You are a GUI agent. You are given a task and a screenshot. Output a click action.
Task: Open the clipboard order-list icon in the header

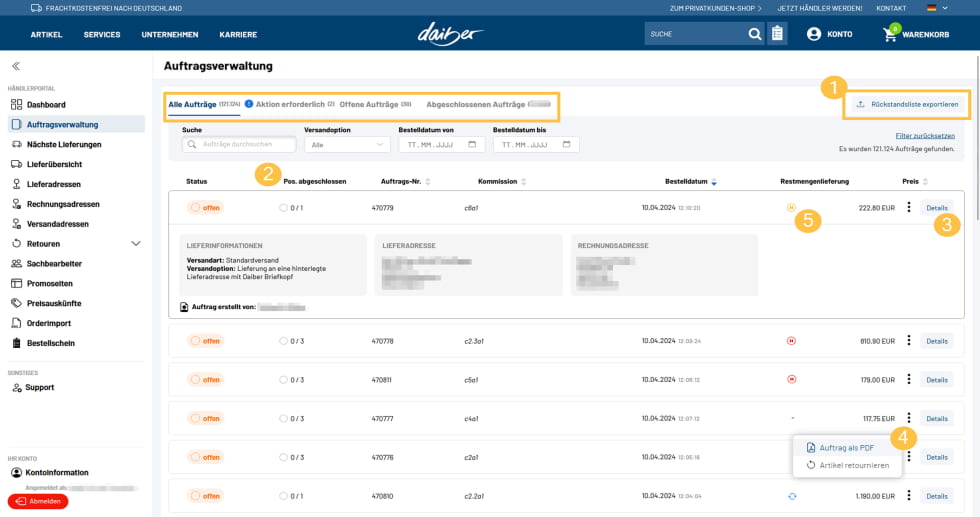coord(777,34)
